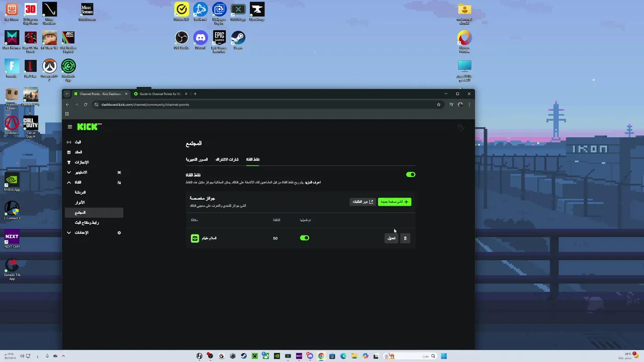Open NVIDIA App desktop shortcut
644x362 pixels.
tap(12, 183)
